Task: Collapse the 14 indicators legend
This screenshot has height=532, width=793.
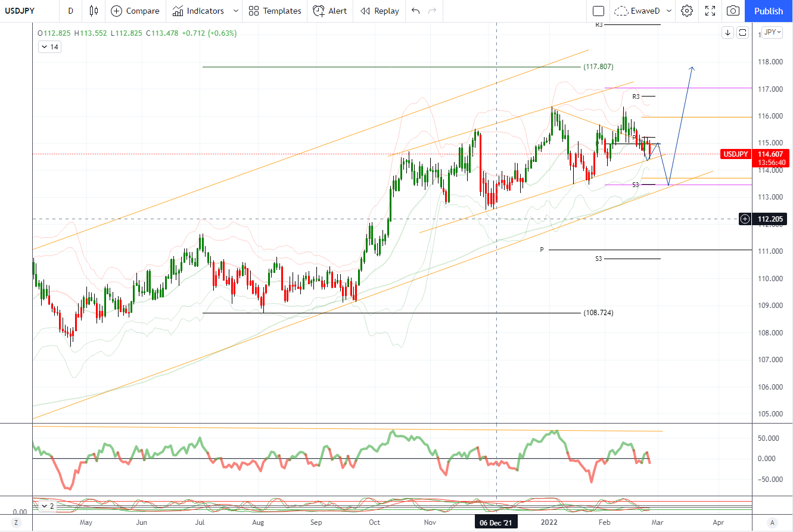Action: click(x=49, y=46)
